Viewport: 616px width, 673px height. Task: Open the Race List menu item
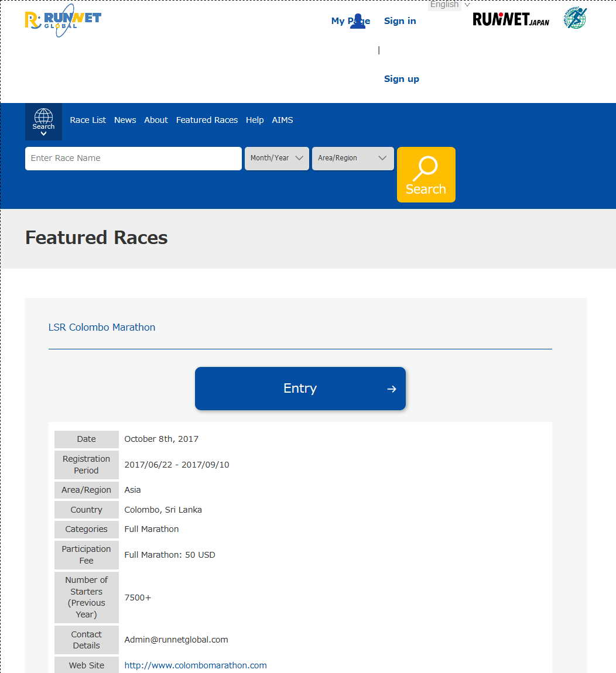(88, 120)
